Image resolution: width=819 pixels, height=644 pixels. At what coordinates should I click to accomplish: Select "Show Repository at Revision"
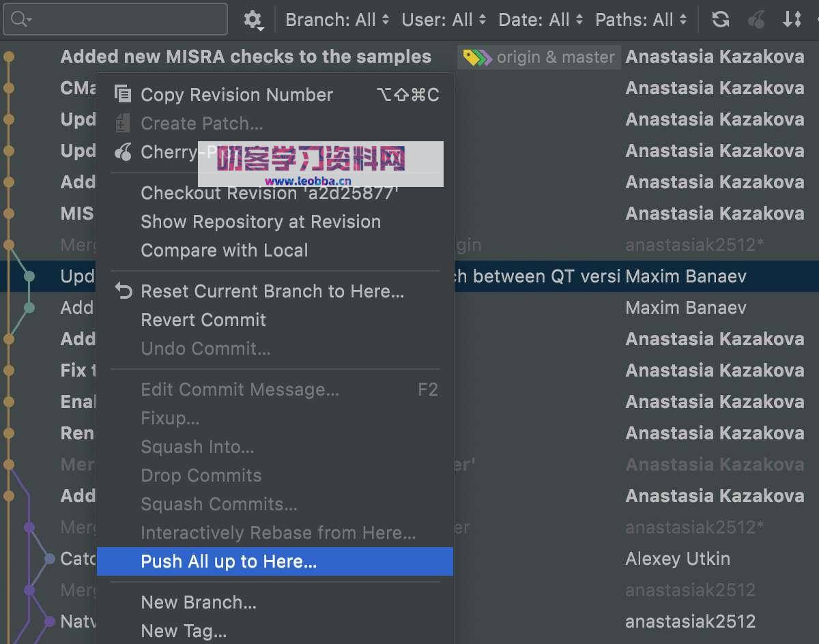pos(260,221)
